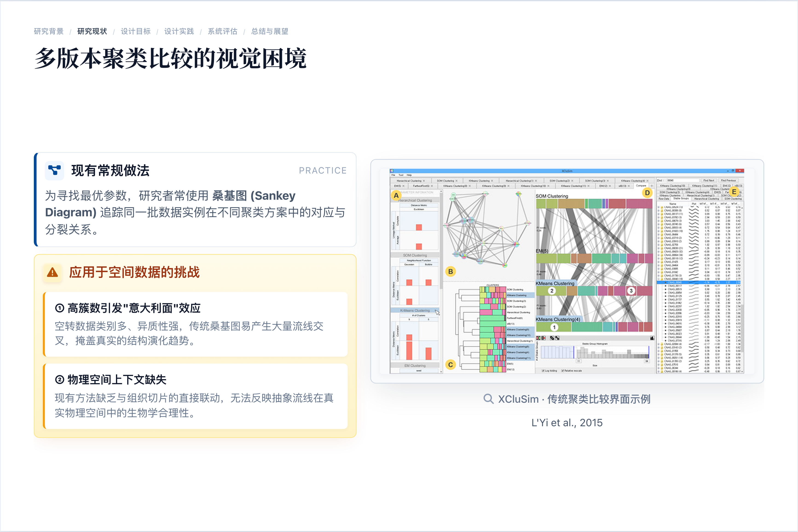Click the flow-diagram icon beside 现有常规做法
The width and height of the screenshot is (798, 532).
[54, 170]
